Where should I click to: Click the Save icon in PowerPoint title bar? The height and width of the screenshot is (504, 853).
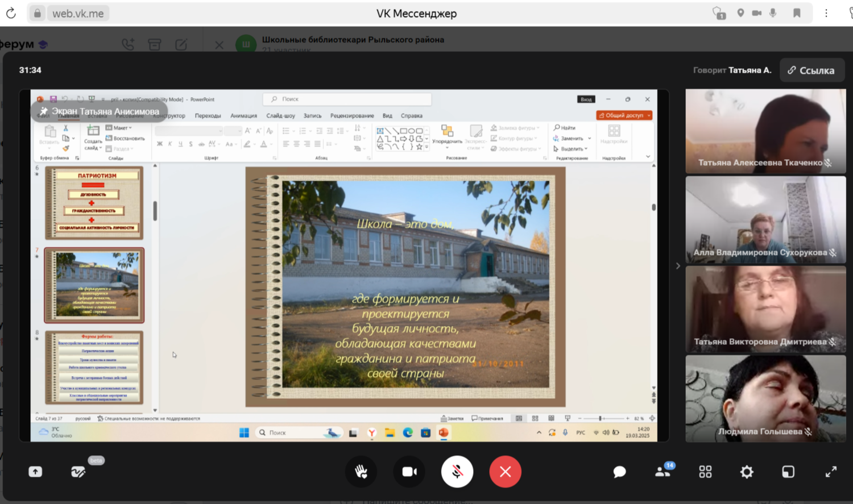point(53,99)
